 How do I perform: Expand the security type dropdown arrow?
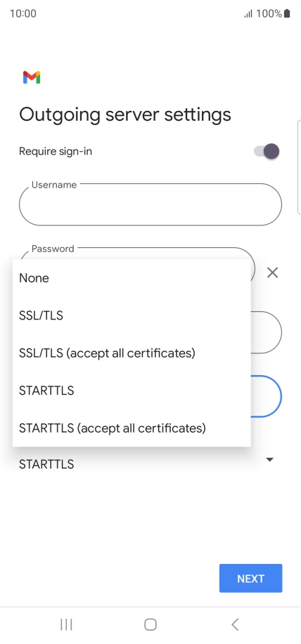tap(270, 459)
